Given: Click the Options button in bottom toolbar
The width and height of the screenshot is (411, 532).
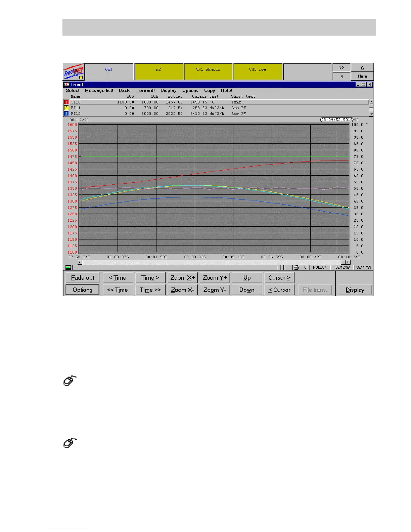Looking at the screenshot, I should click(82, 290).
